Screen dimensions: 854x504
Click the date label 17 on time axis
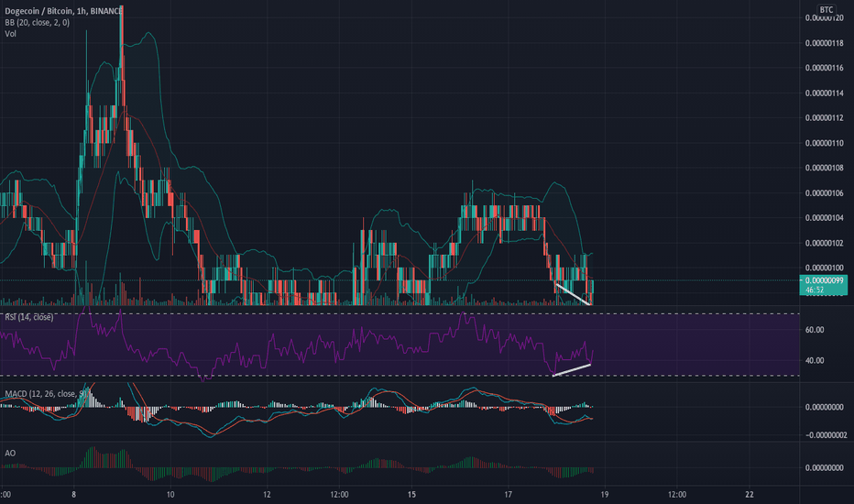click(509, 495)
